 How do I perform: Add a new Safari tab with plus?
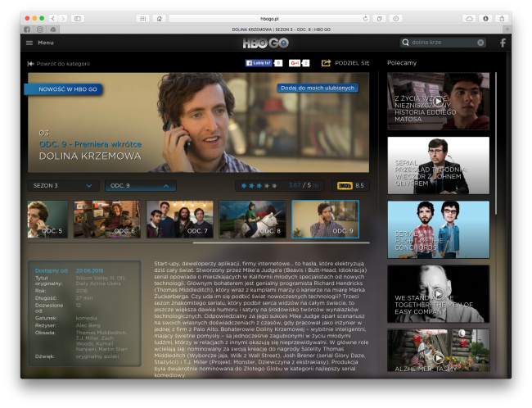coord(507,29)
